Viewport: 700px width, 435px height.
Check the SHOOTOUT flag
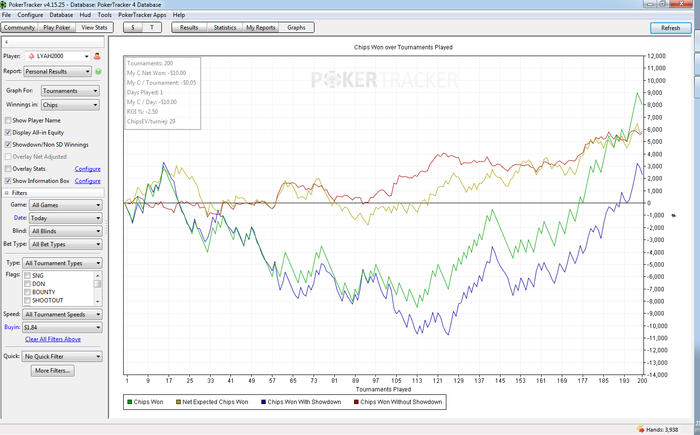pyautogui.click(x=27, y=300)
